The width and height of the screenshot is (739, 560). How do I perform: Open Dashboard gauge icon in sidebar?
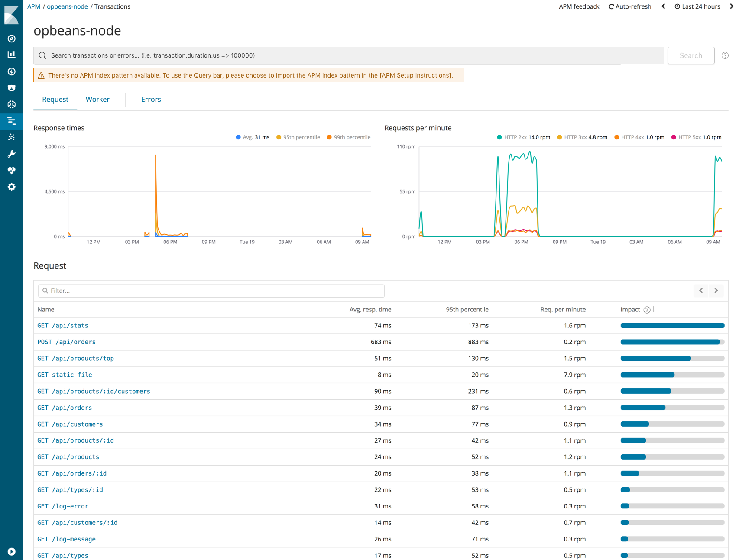pos(12,71)
